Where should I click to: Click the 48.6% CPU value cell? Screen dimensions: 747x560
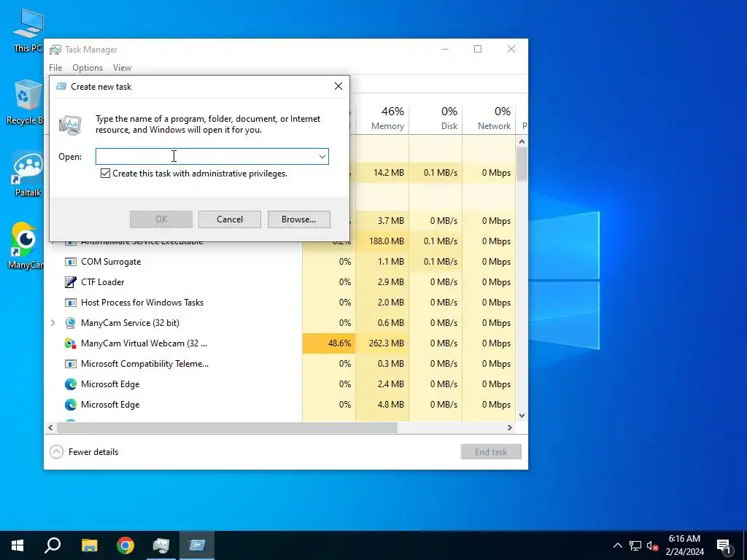pyautogui.click(x=329, y=344)
